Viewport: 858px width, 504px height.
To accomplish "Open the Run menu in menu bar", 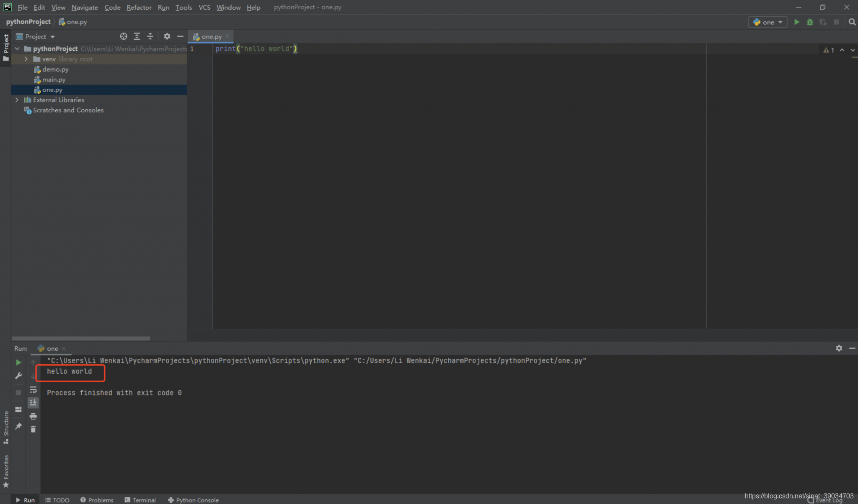I will click(163, 7).
